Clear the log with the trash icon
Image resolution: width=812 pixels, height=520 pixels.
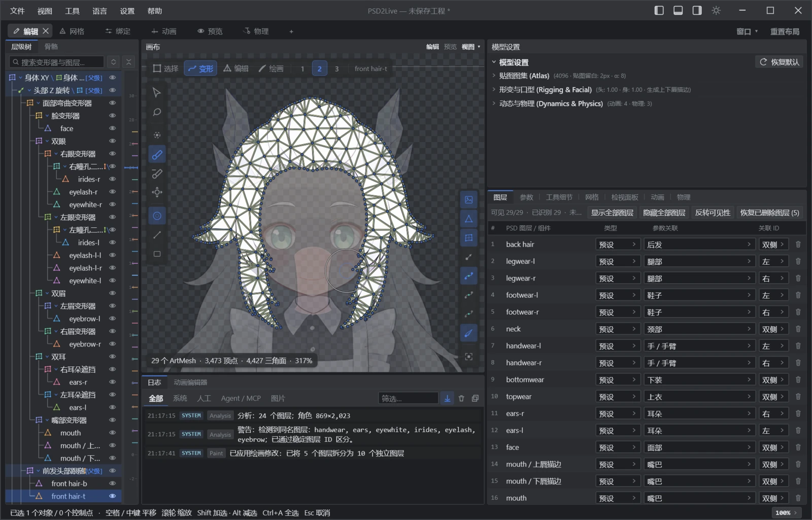461,399
